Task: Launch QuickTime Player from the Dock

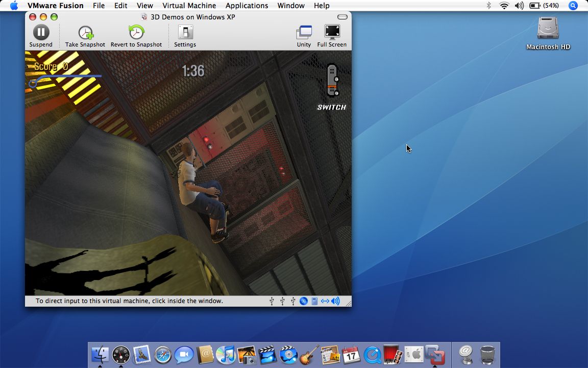Action: (372, 355)
